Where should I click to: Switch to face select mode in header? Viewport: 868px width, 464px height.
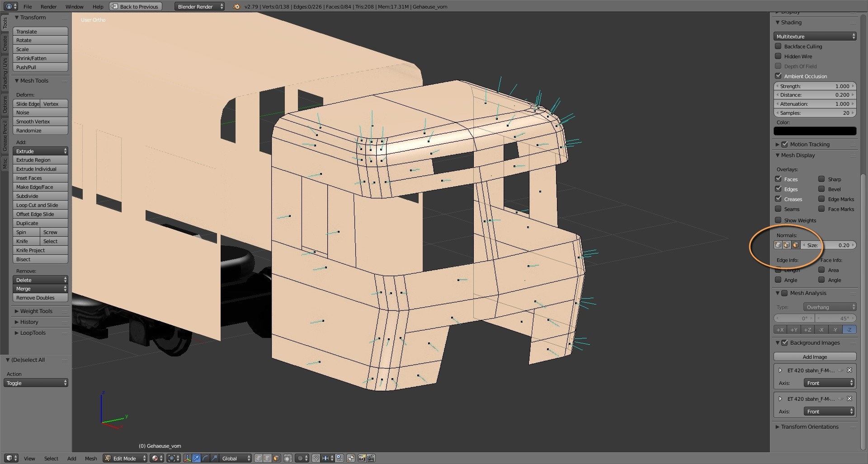click(276, 458)
